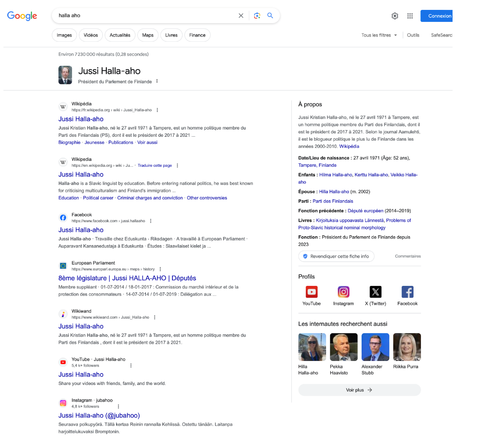Click the Google logo
This screenshot has width=477, height=448.
(x=22, y=16)
